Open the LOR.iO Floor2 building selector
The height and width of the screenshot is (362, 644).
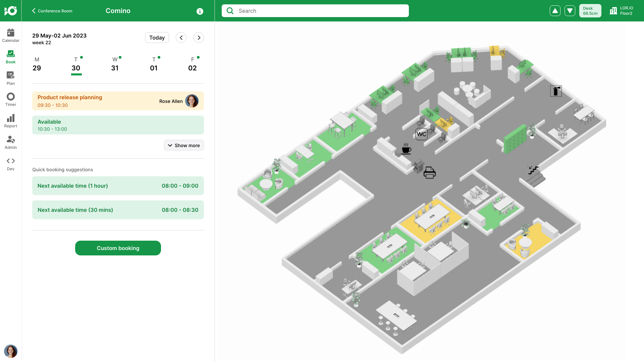622,11
